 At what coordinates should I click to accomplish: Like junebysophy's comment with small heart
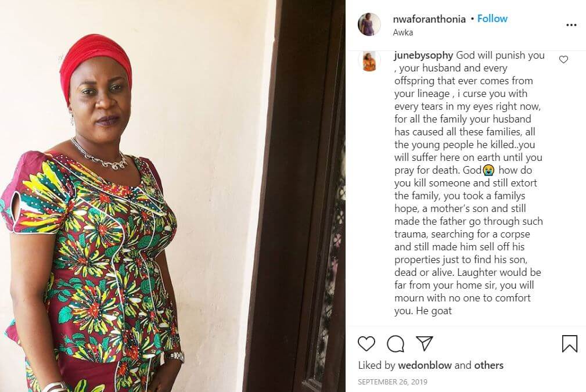[563, 59]
